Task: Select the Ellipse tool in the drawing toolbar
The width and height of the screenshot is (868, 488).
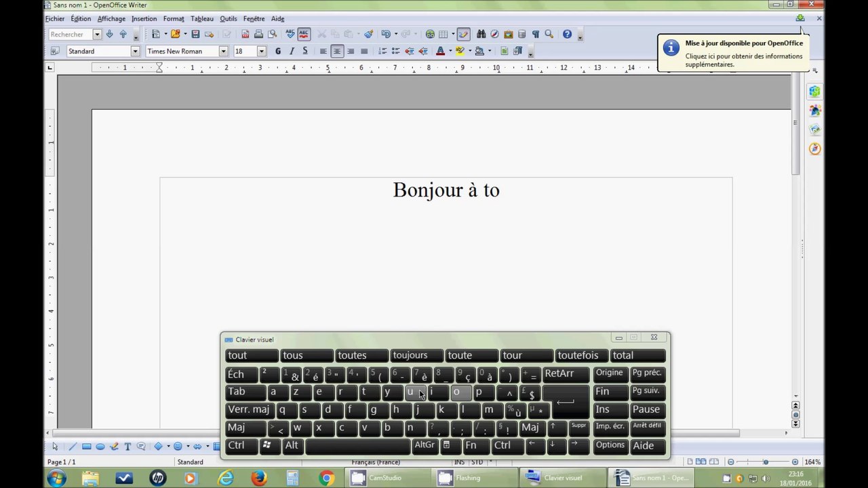Action: (x=100, y=446)
